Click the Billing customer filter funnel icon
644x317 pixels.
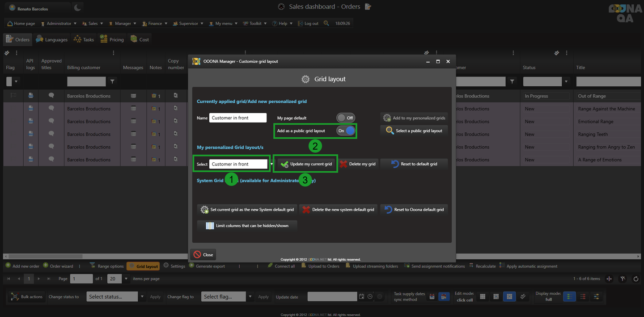[112, 81]
